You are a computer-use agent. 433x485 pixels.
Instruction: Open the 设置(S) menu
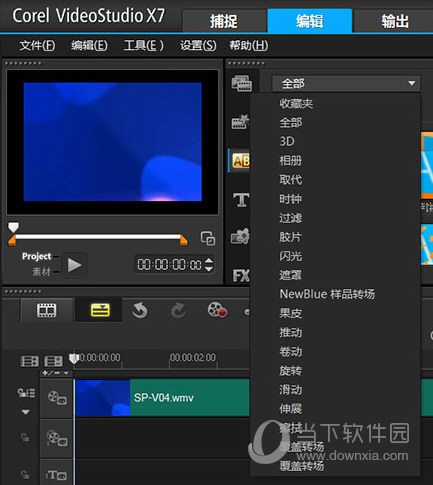[x=198, y=45]
